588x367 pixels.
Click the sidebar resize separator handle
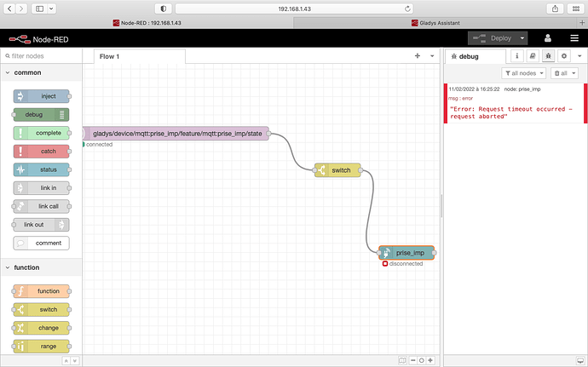(x=441, y=205)
